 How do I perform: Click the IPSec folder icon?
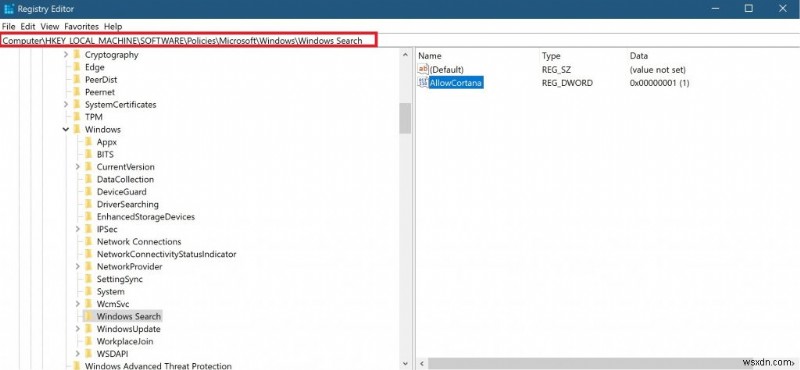(89, 229)
